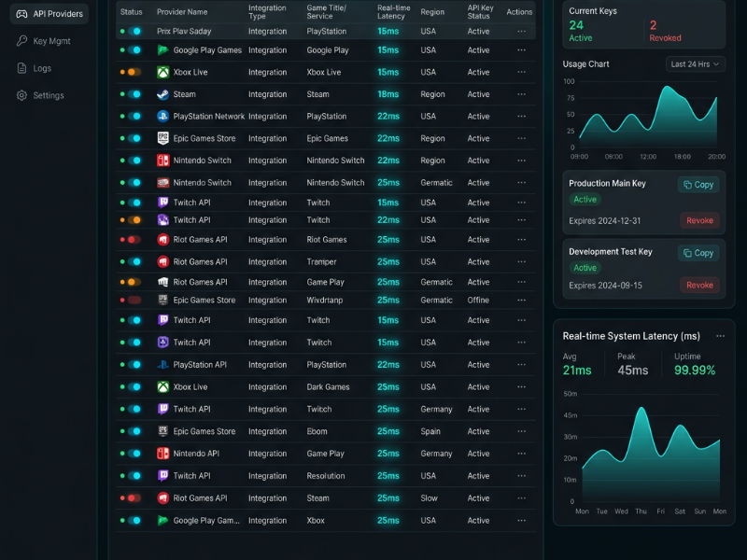Open the actions menu for PlayStation Network
Image resolution: width=747 pixels, height=560 pixels.
tap(522, 116)
